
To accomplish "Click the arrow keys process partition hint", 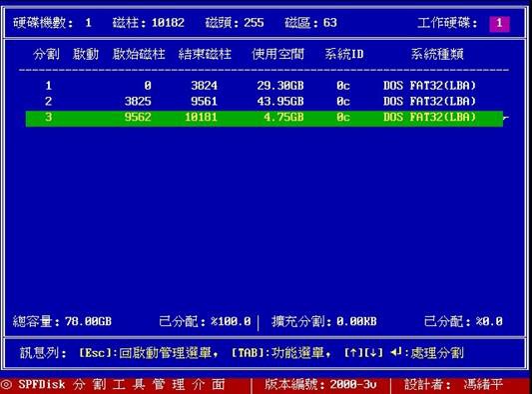I will tap(404, 353).
